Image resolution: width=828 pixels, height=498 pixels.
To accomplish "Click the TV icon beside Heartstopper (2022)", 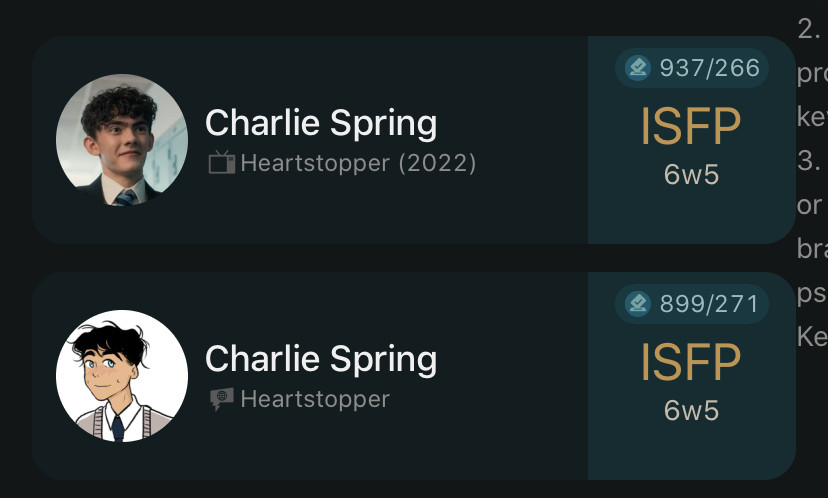I will click(221, 162).
